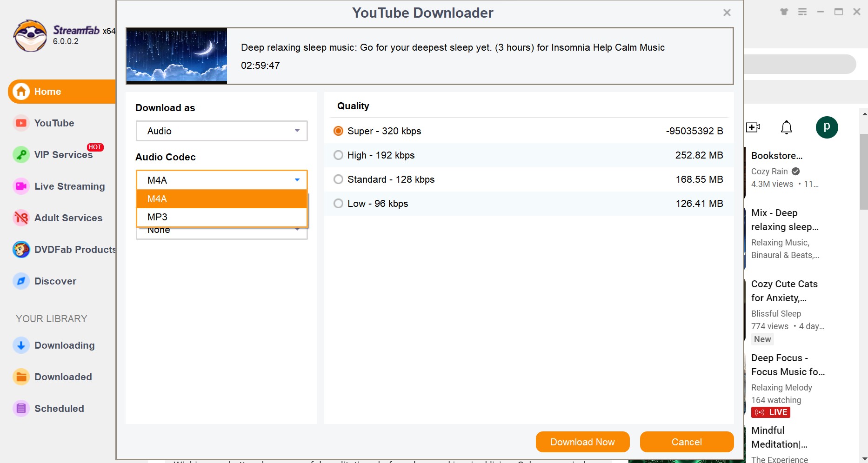Image resolution: width=868 pixels, height=463 pixels.
Task: Open Deep Focus - Focus Music video
Action: pos(788,365)
